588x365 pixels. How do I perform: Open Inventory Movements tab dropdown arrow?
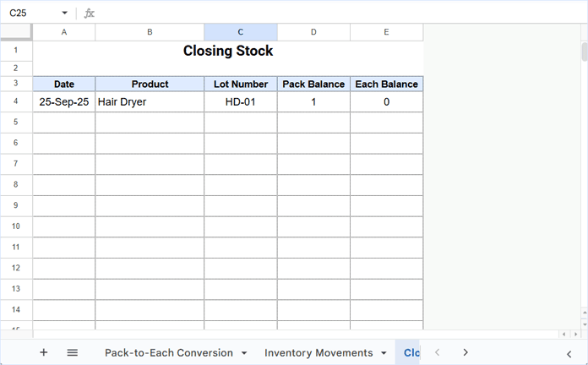pos(384,353)
